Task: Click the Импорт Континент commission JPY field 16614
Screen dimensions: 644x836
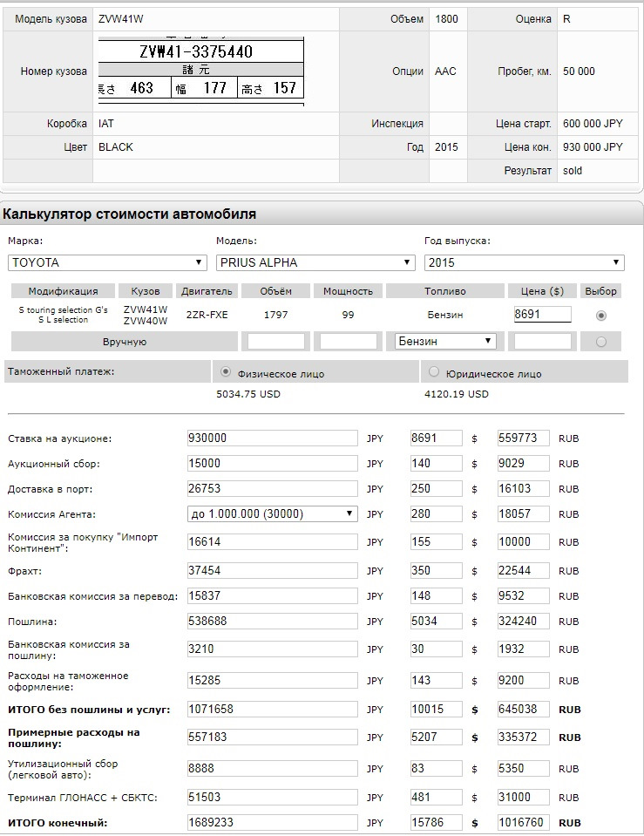Action: (273, 541)
